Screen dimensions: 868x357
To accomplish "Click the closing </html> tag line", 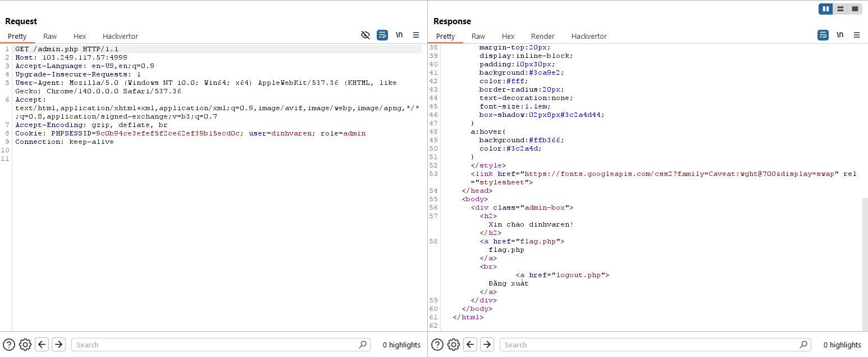I will click(x=468, y=317).
